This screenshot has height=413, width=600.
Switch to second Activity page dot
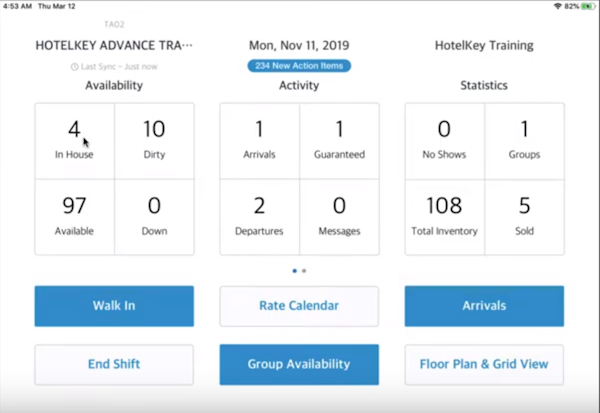click(x=304, y=271)
